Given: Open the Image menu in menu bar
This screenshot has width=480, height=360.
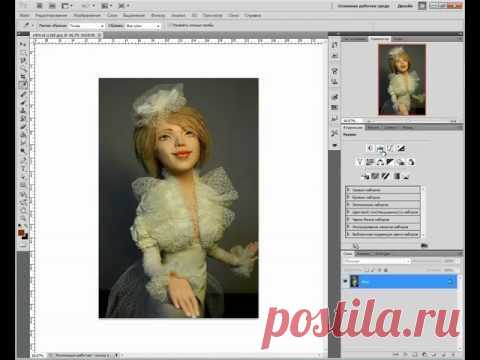Looking at the screenshot, I should pos(87,15).
